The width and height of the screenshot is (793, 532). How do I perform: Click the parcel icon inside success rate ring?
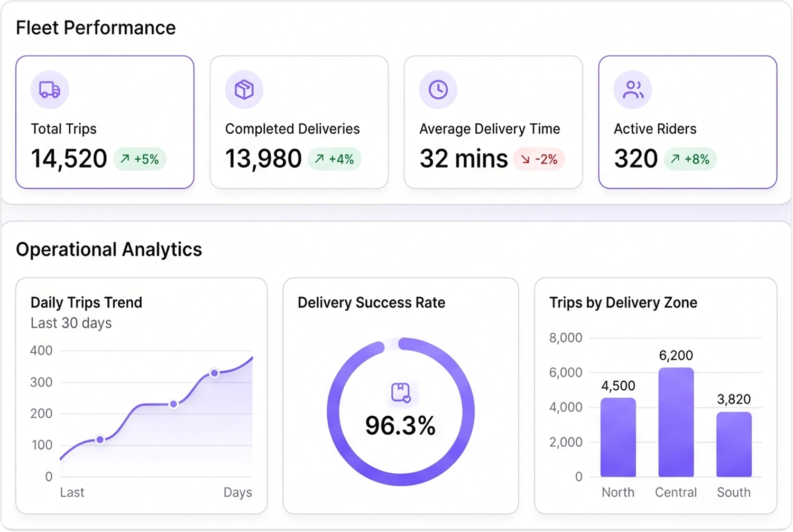tap(401, 393)
